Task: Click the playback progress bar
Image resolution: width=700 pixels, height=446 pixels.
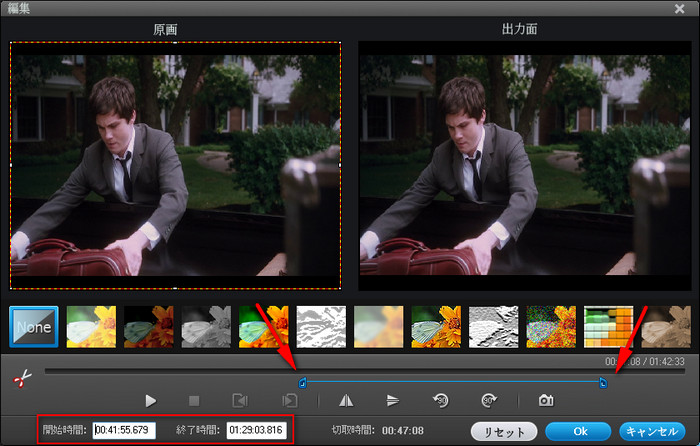Action: pyautogui.click(x=364, y=371)
